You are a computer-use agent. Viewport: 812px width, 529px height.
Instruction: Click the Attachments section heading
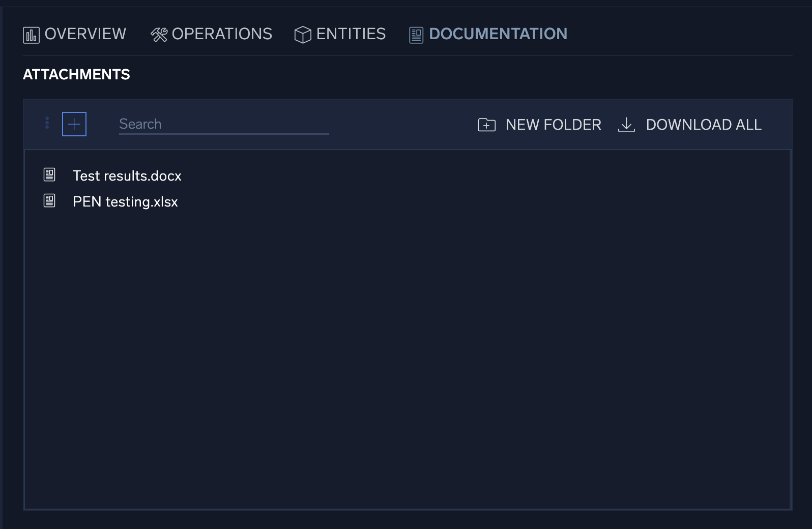pyautogui.click(x=76, y=75)
